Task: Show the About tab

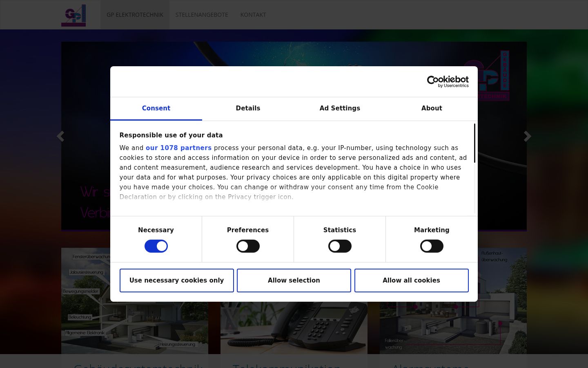Action: click(x=432, y=108)
